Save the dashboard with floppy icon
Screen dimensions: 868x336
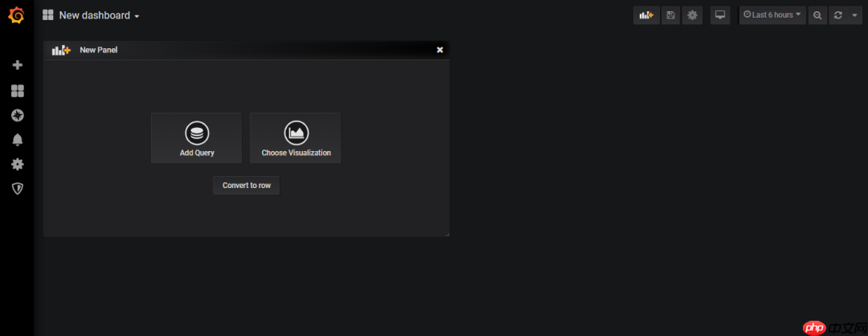tap(670, 15)
